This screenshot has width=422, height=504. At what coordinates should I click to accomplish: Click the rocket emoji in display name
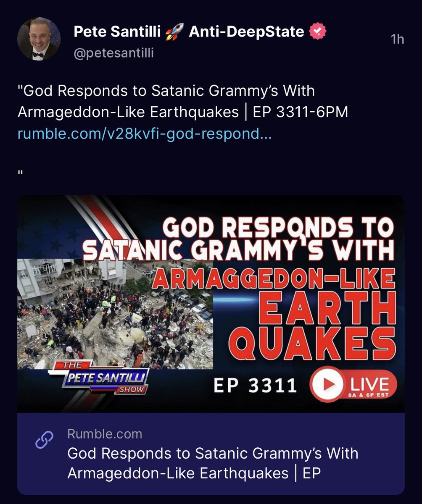pos(175,32)
